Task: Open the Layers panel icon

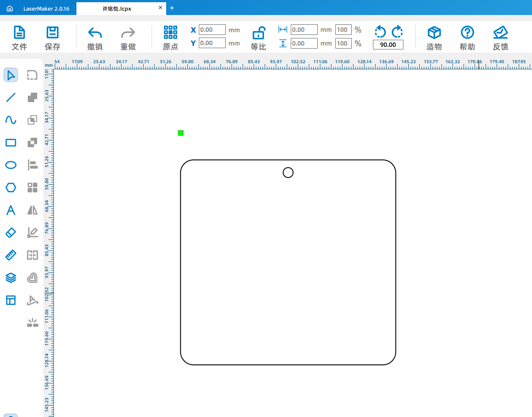Action: point(11,278)
